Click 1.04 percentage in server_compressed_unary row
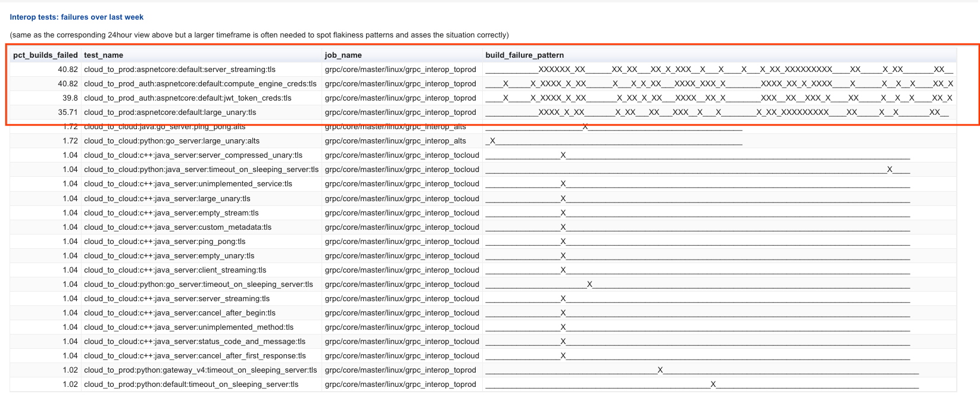 point(70,155)
